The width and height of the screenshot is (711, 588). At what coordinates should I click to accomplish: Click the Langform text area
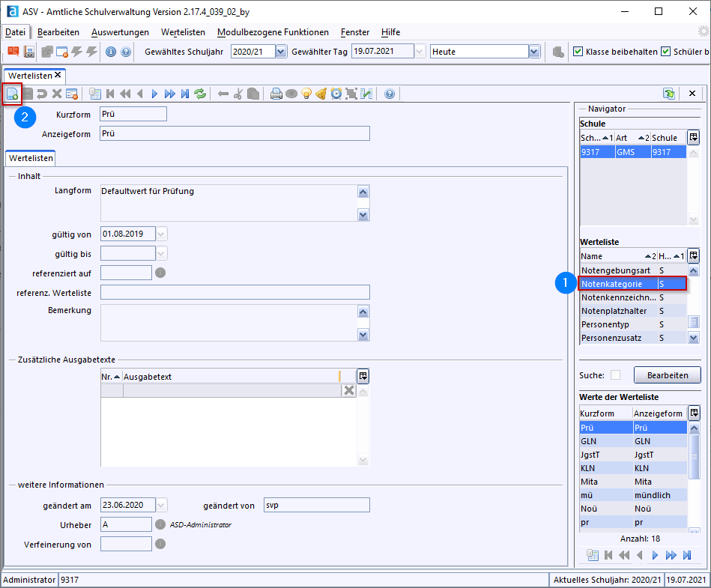[x=229, y=203]
